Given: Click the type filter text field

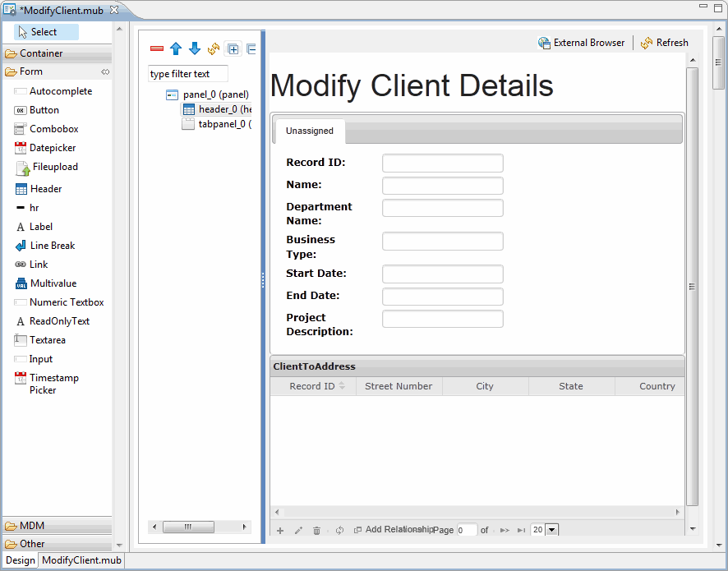Looking at the screenshot, I should point(188,74).
